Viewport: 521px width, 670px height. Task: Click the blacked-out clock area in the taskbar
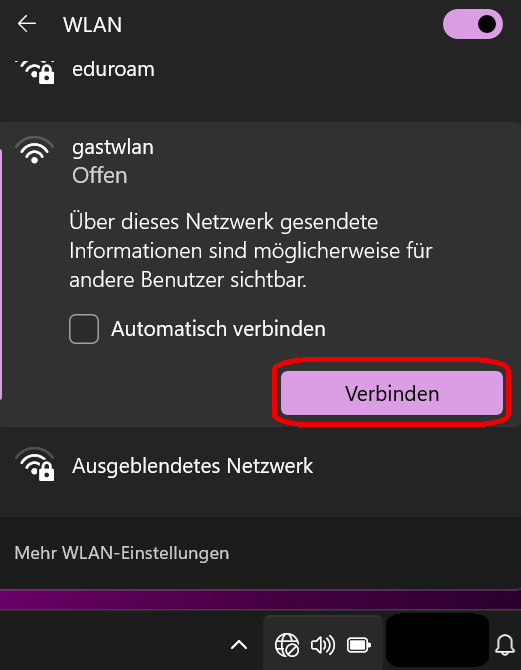pos(437,641)
